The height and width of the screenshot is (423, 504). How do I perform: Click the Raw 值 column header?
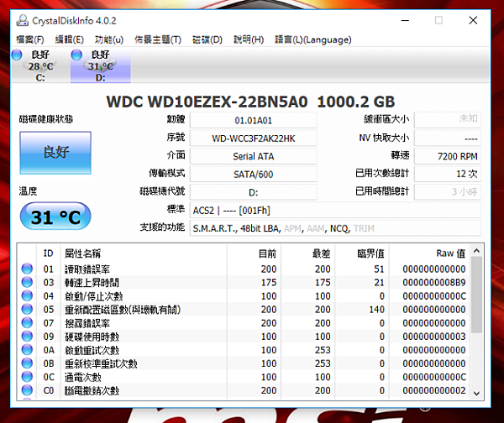(x=430, y=253)
